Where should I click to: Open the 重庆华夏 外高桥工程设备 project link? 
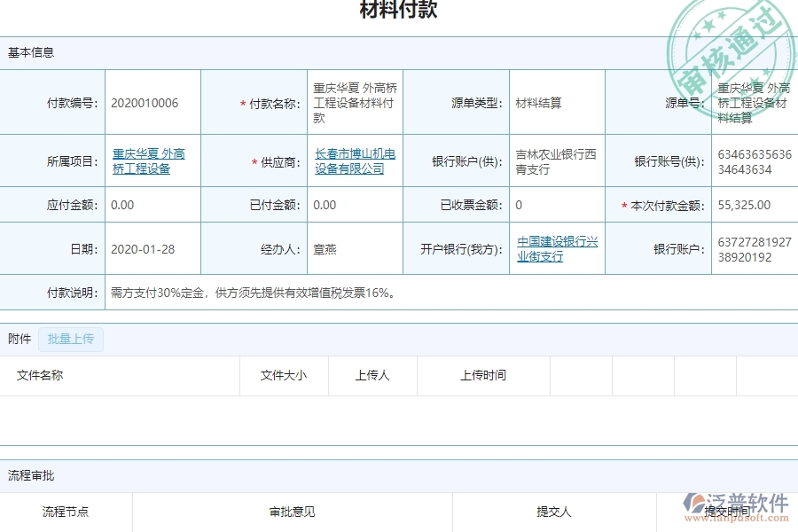[x=149, y=160]
